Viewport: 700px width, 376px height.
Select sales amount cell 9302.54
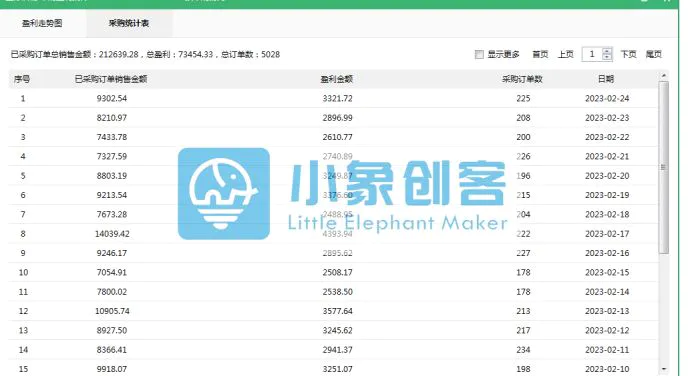pos(112,98)
